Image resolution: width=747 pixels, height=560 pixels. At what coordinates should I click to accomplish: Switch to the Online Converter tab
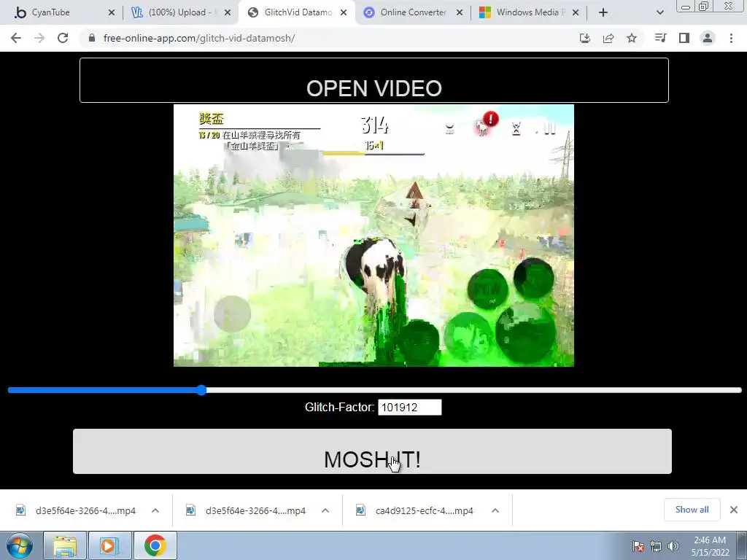pyautogui.click(x=413, y=12)
